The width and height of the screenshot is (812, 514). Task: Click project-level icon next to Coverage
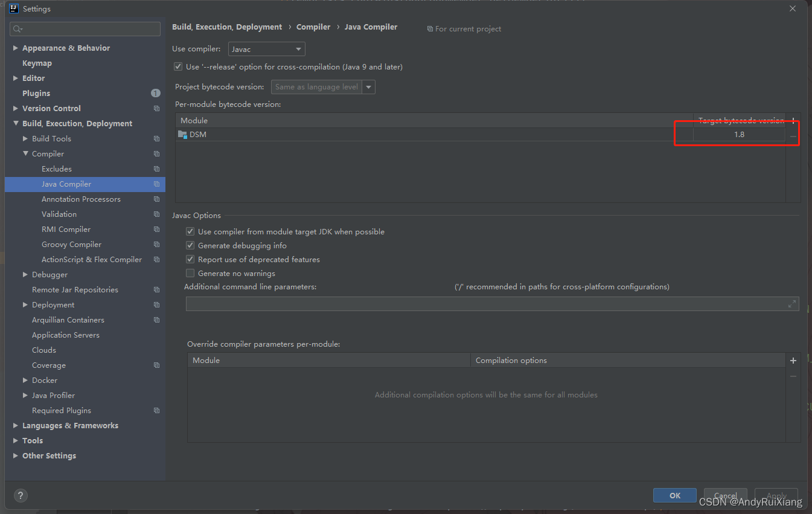156,365
